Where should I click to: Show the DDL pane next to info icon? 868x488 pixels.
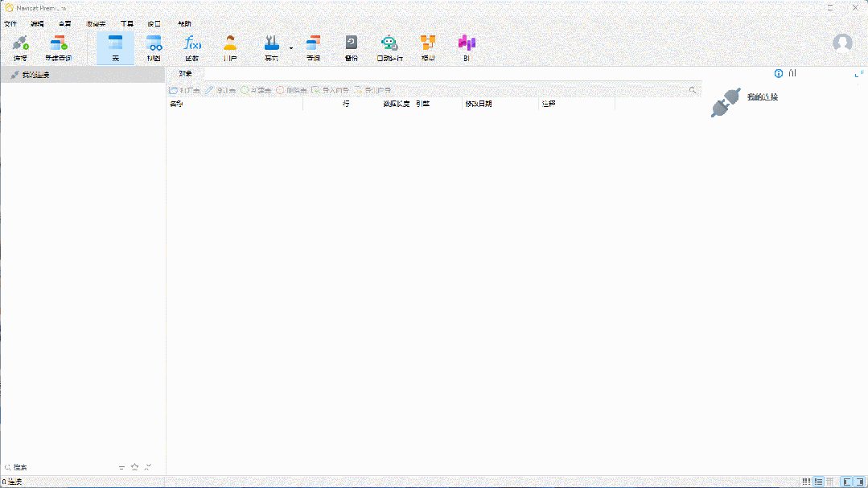(x=792, y=74)
